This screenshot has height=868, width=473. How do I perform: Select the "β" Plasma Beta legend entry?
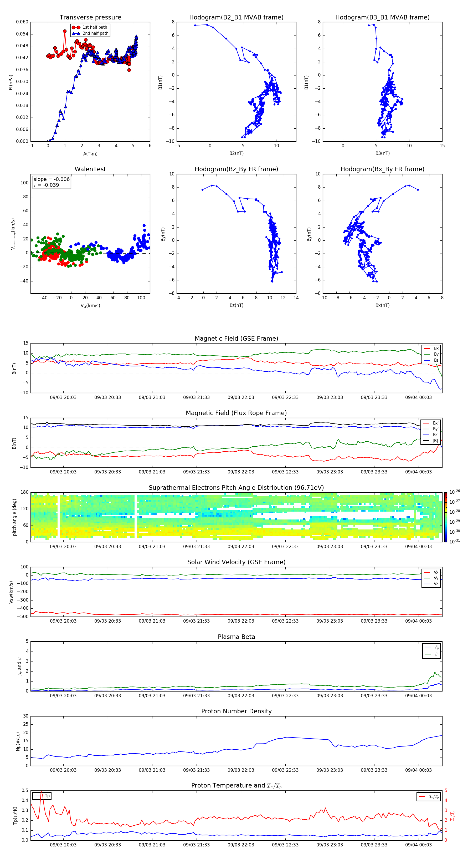pos(432,654)
